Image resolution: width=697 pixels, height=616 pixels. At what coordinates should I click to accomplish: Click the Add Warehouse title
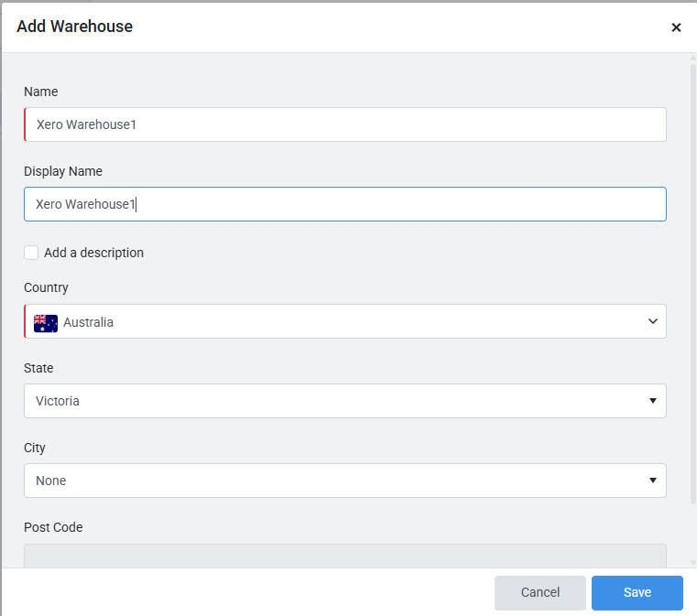click(x=75, y=27)
